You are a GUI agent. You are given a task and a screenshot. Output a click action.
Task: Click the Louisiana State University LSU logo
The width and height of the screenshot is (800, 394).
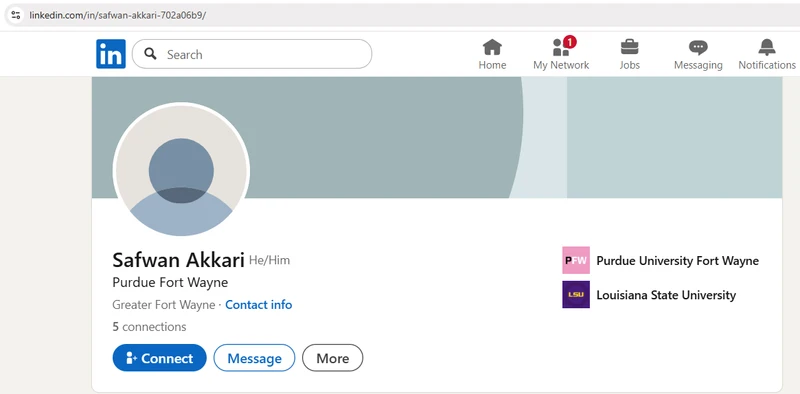point(576,294)
